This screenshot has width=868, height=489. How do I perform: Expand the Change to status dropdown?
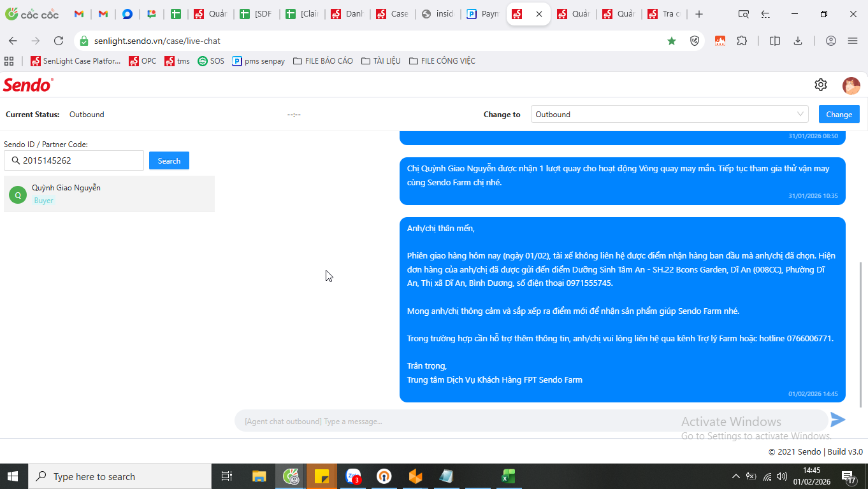(669, 115)
